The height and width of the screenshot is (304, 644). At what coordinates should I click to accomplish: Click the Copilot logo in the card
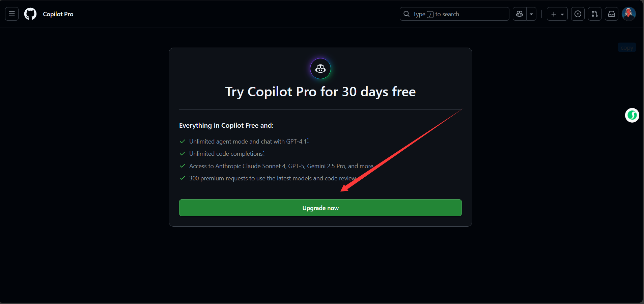point(320,69)
